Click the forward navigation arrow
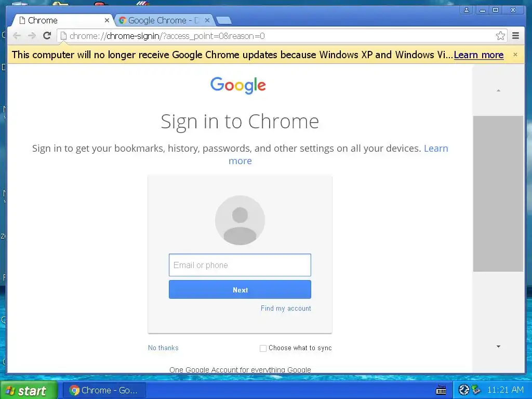The image size is (532, 399). pyautogui.click(x=32, y=36)
